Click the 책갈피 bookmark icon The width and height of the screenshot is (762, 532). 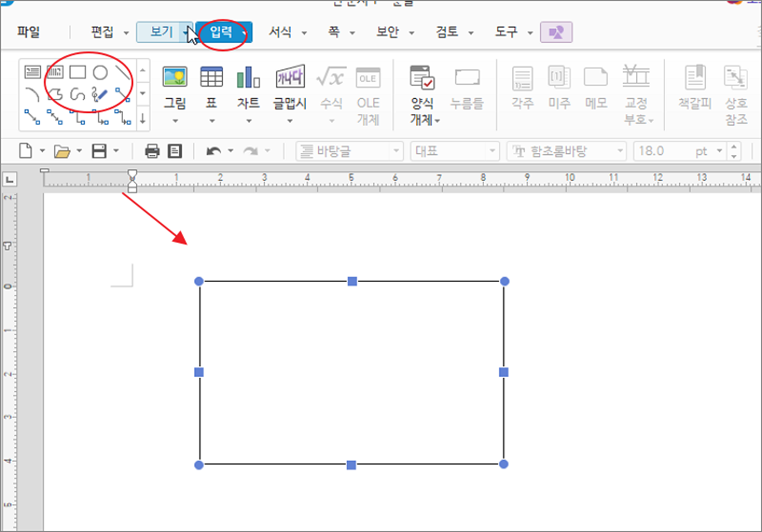point(696,77)
